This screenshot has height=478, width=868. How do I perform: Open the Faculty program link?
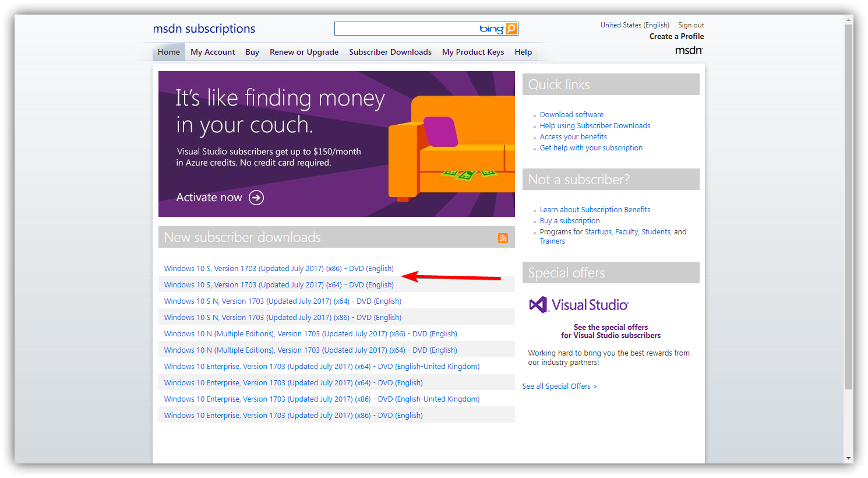626,232
